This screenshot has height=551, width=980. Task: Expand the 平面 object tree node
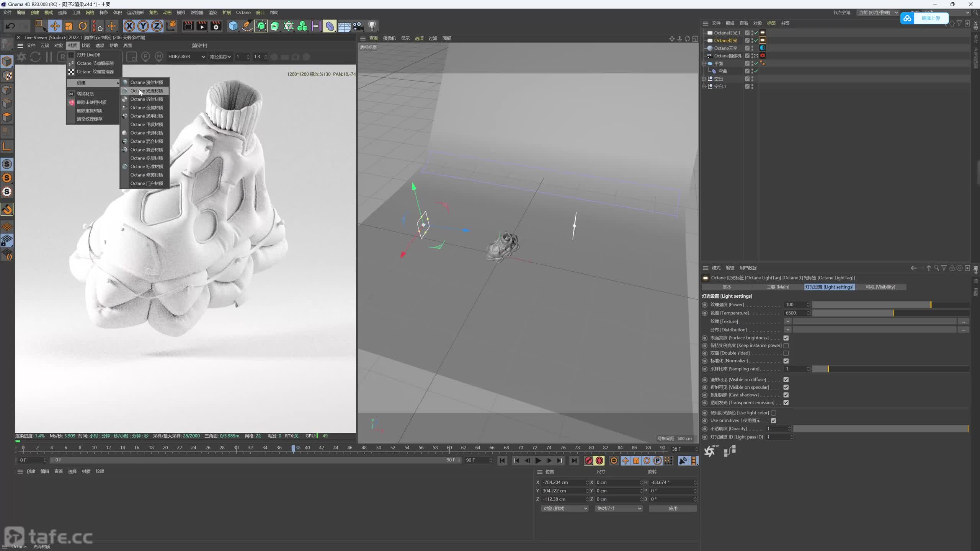coord(704,64)
